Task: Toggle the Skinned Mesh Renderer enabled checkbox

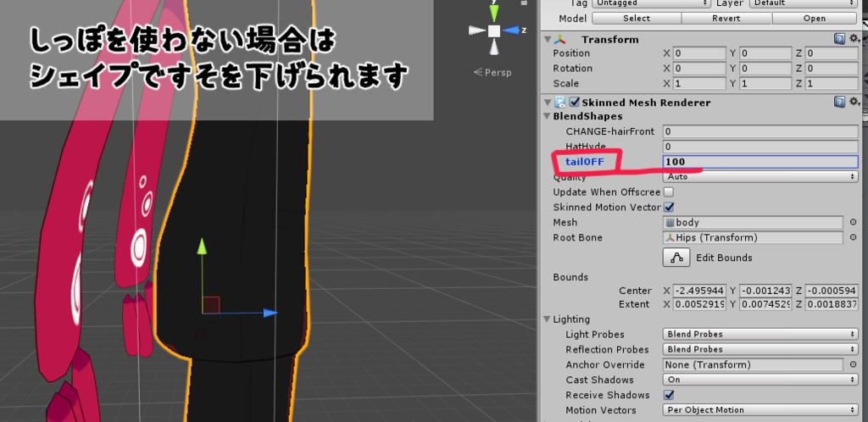Action: point(575,103)
